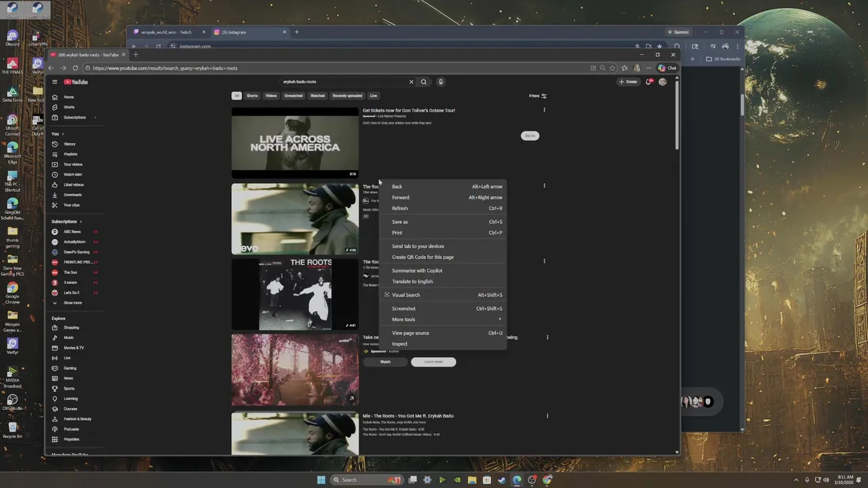Click the browser back arrow
Image resolution: width=868 pixels, height=488 pixels.
[51, 68]
